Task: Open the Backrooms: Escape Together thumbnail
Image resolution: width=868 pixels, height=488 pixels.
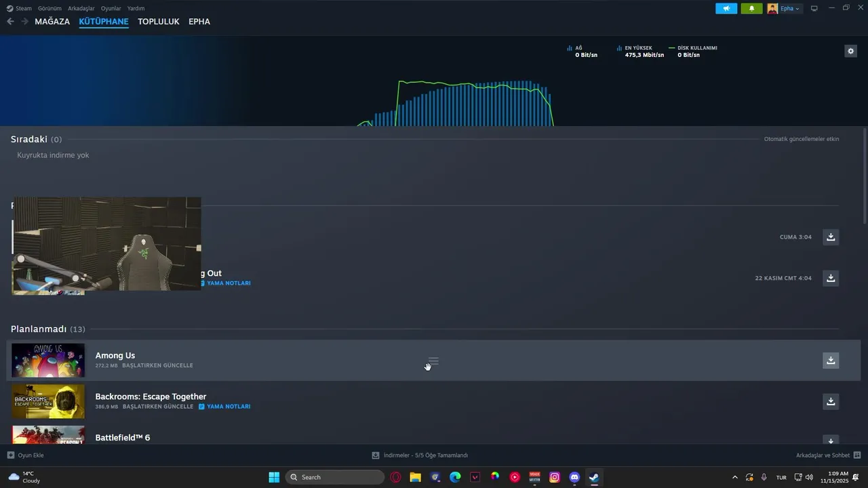Action: pyautogui.click(x=48, y=402)
